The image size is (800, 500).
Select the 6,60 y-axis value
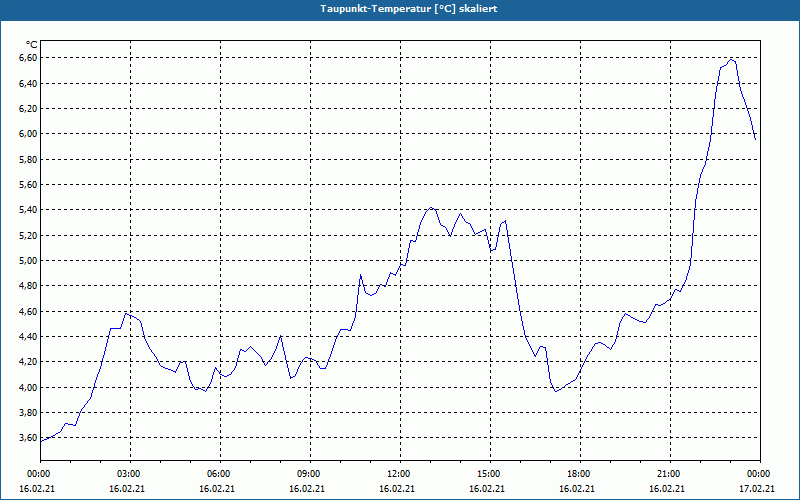coord(28,58)
